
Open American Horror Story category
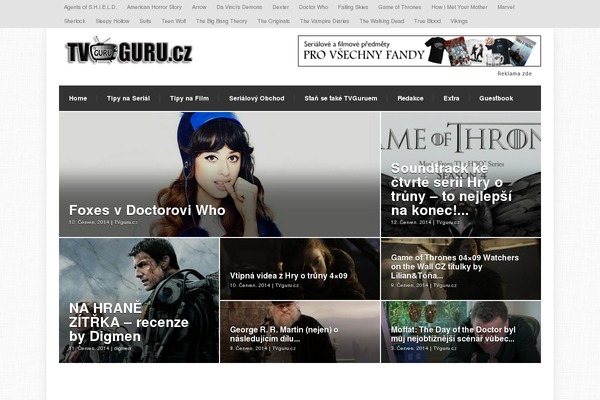(154, 7)
